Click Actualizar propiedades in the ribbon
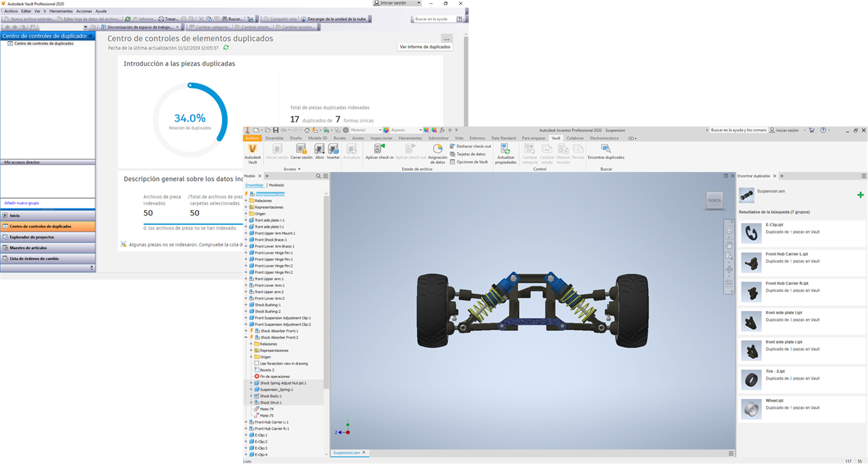The image size is (868, 464). (506, 154)
